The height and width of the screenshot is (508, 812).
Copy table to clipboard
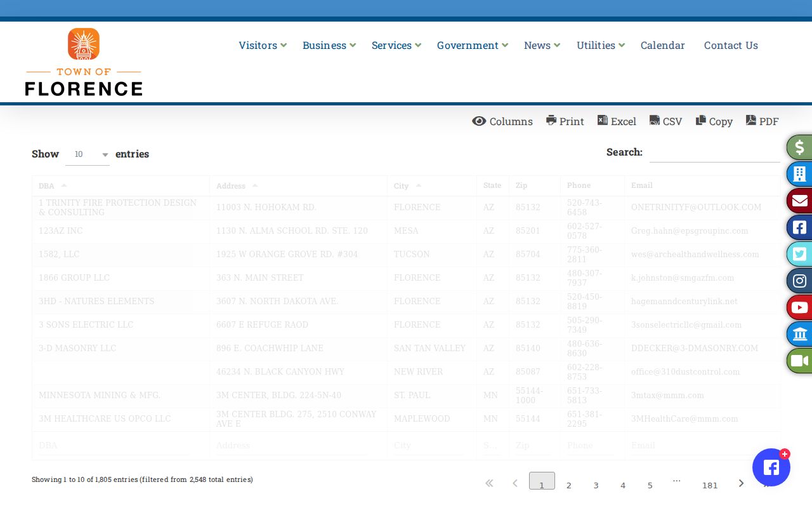click(x=714, y=121)
